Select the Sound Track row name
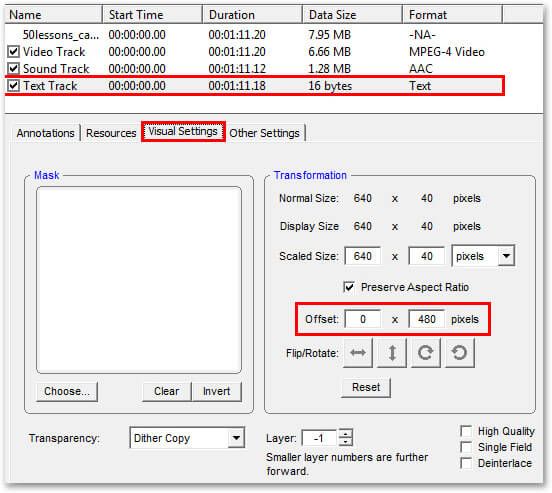The image size is (552, 493). (56, 69)
